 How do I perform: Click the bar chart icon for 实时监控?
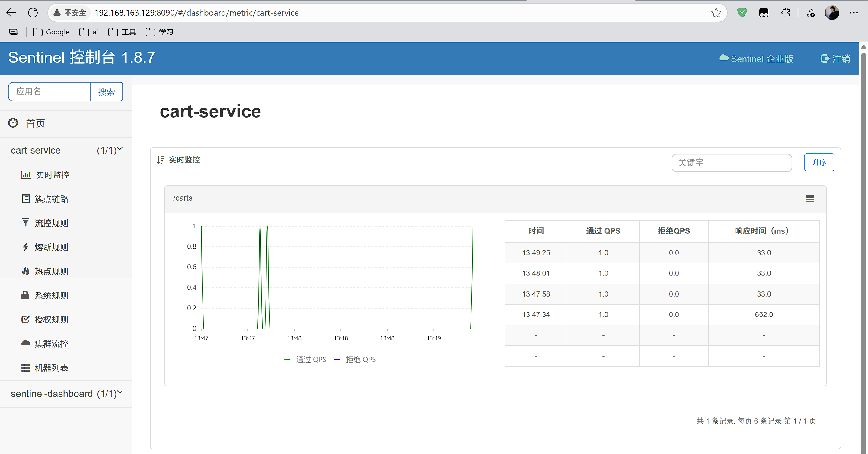click(26, 175)
